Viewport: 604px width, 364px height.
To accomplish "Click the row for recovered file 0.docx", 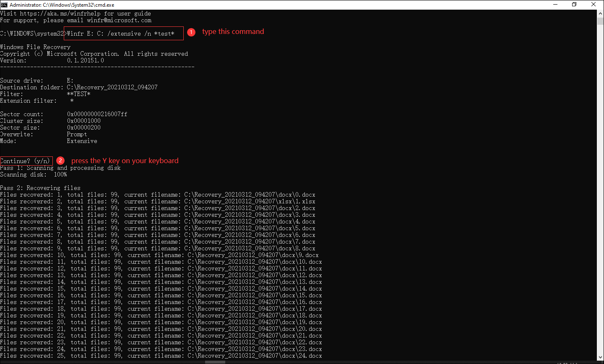I will pos(158,195).
